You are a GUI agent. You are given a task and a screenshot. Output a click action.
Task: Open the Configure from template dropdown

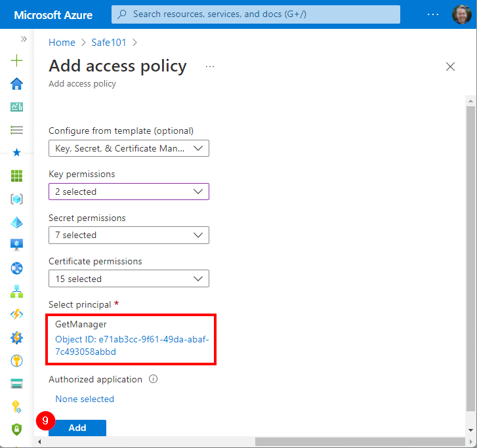tap(129, 148)
